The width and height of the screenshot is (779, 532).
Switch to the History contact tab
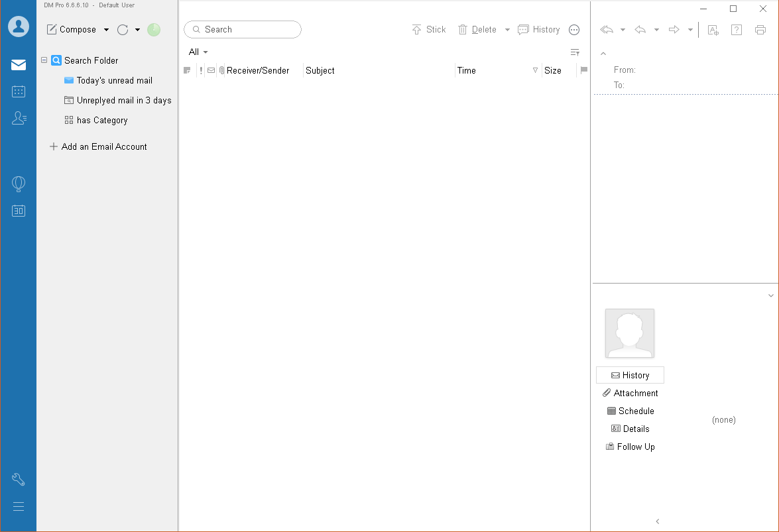(630, 375)
